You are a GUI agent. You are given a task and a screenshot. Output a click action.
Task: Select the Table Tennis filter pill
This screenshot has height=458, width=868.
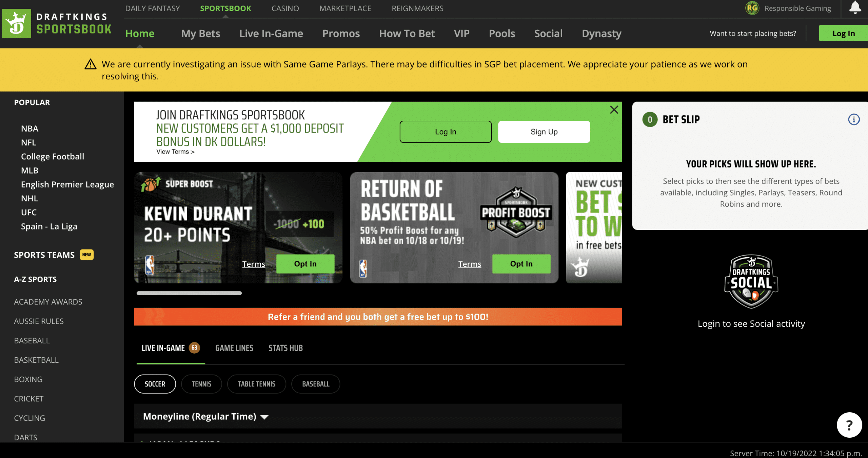257,384
